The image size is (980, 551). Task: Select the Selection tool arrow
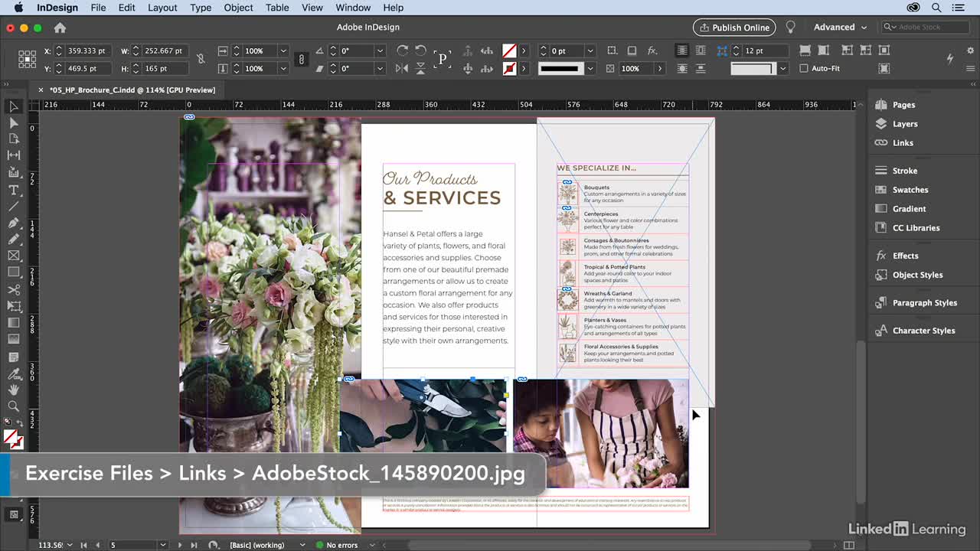tap(14, 106)
